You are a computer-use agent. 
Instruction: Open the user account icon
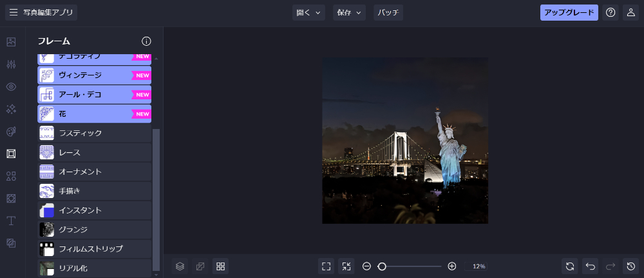pos(631,13)
